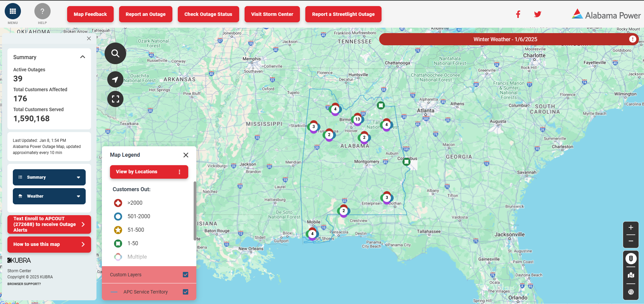This screenshot has width=644, height=304.
Task: Open the 2-outage cluster near Tuscaloosa
Action: [x=329, y=135]
